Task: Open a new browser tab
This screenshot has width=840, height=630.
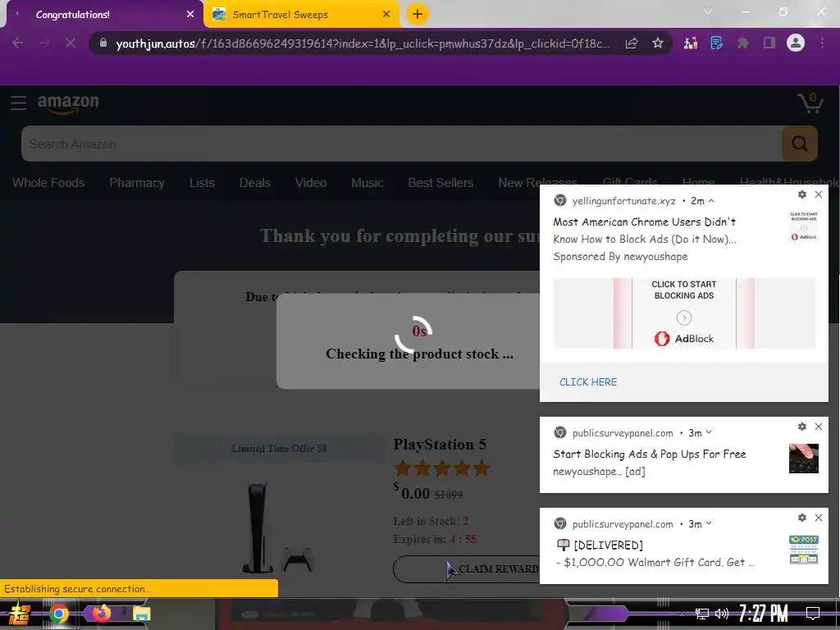Action: click(418, 15)
